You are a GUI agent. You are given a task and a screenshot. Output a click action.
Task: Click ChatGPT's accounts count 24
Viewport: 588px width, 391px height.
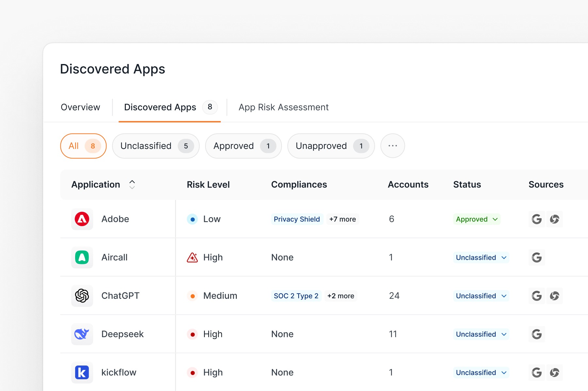tap(394, 296)
